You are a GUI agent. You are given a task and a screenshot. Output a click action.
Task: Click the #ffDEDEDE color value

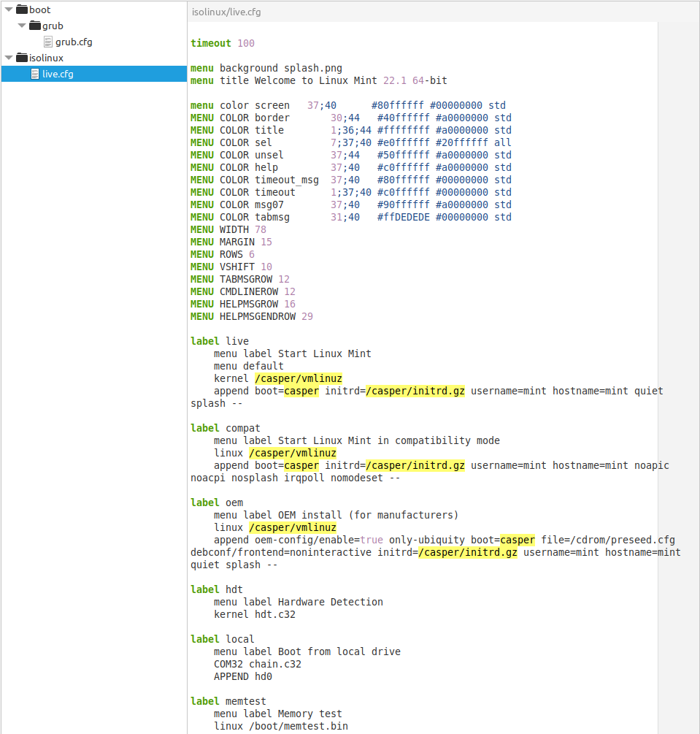tap(404, 217)
